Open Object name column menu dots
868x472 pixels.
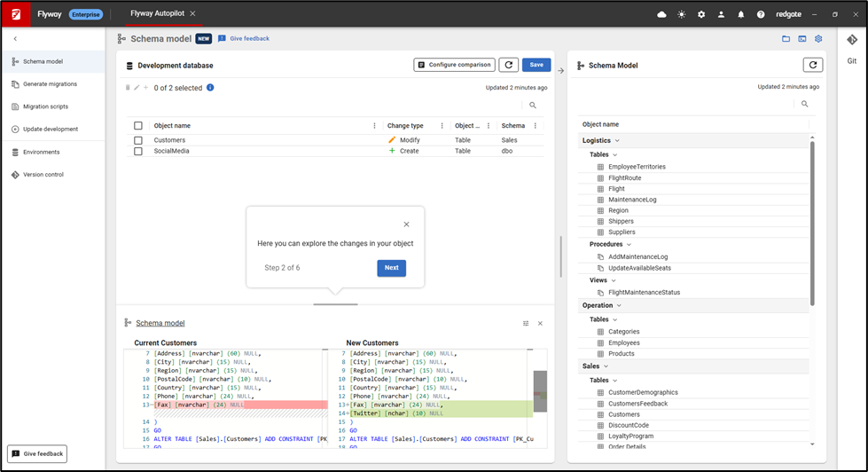[x=375, y=126]
